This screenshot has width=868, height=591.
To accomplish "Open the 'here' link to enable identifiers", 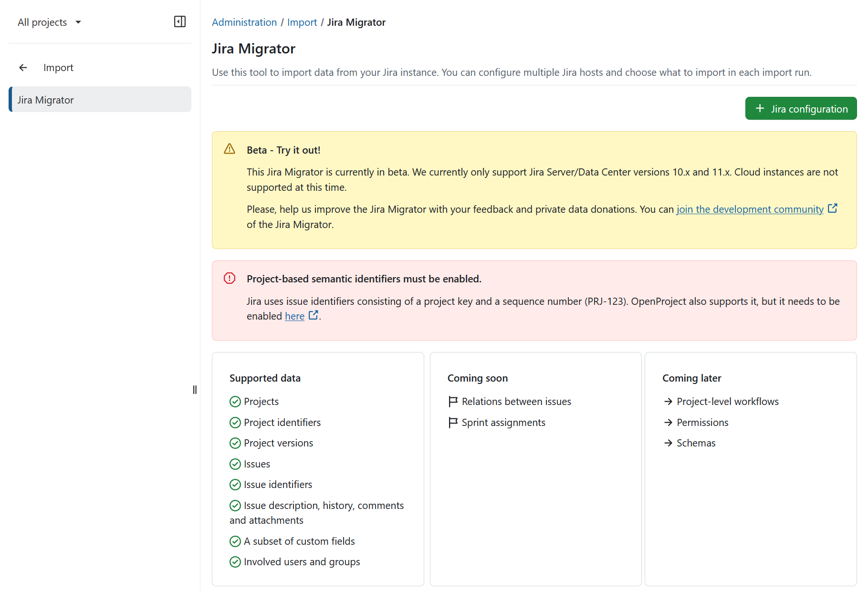I will [x=294, y=316].
